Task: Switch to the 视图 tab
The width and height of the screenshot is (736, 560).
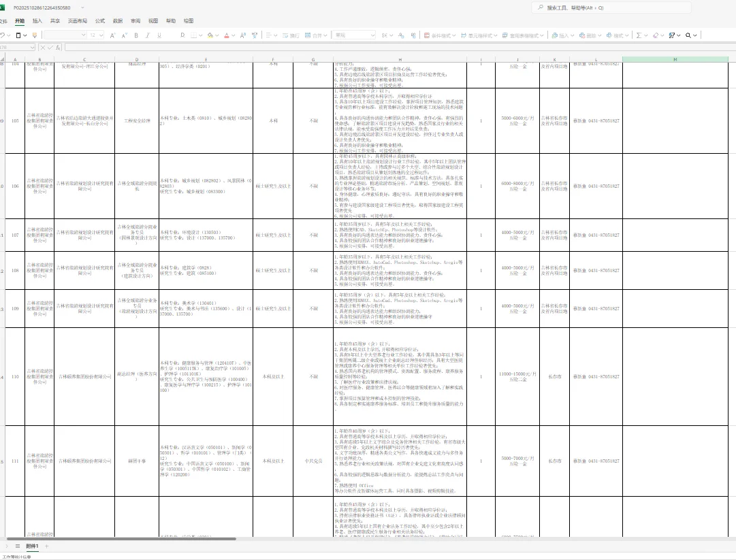Action: click(x=153, y=21)
